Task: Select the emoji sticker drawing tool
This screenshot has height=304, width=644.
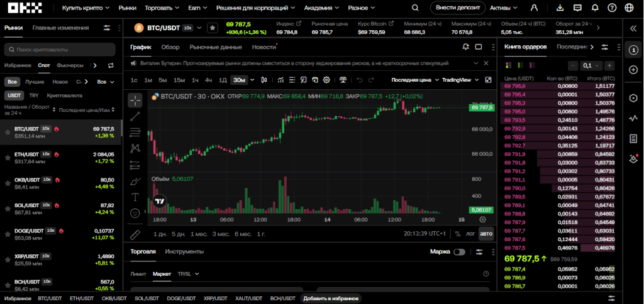Action: [135, 214]
